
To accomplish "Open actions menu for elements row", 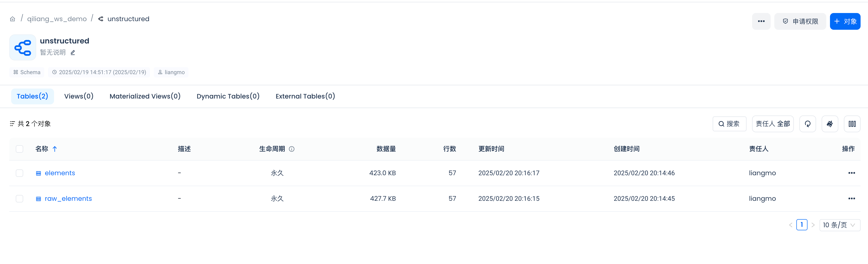I will [852, 173].
